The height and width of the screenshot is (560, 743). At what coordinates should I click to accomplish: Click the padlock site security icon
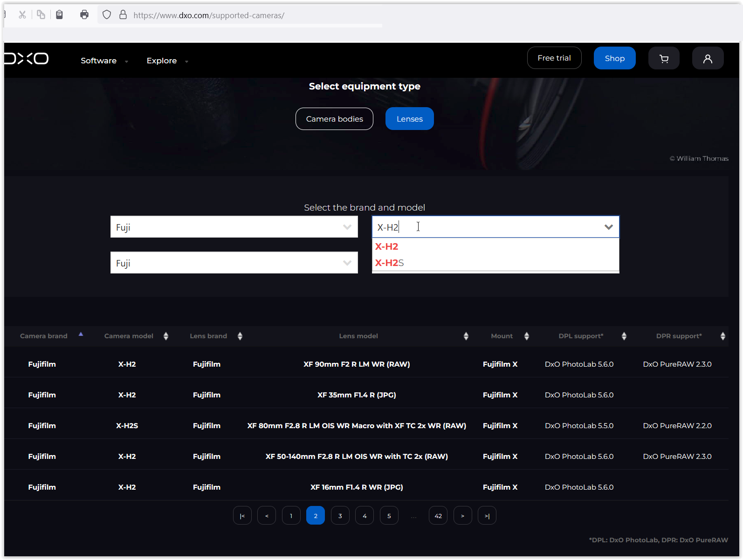click(x=123, y=15)
